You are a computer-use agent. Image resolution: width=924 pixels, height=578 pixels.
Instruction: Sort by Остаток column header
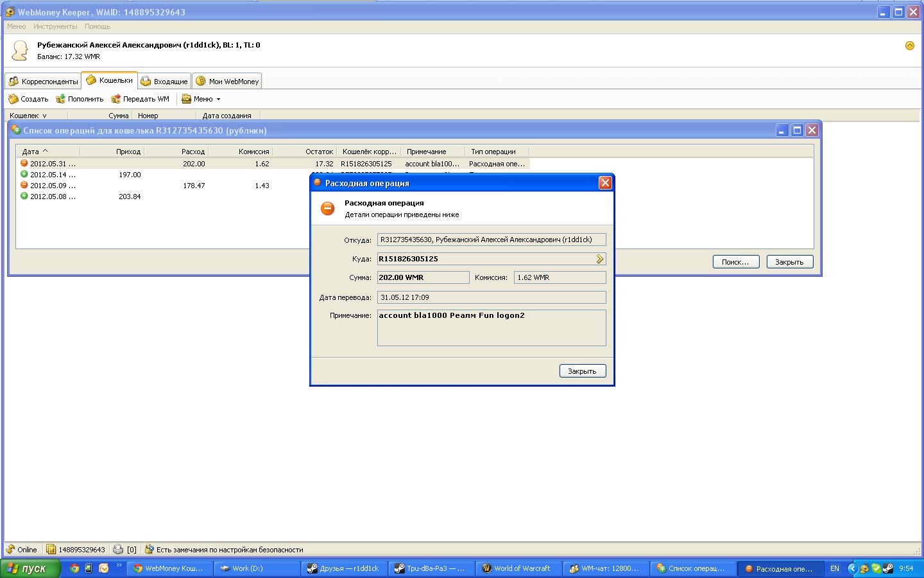point(304,152)
